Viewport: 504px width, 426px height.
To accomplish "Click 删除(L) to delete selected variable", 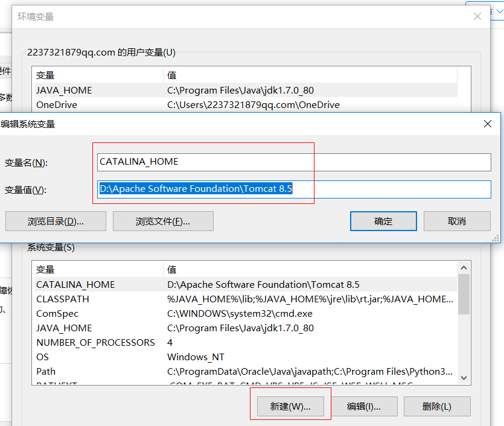I will [x=437, y=406].
